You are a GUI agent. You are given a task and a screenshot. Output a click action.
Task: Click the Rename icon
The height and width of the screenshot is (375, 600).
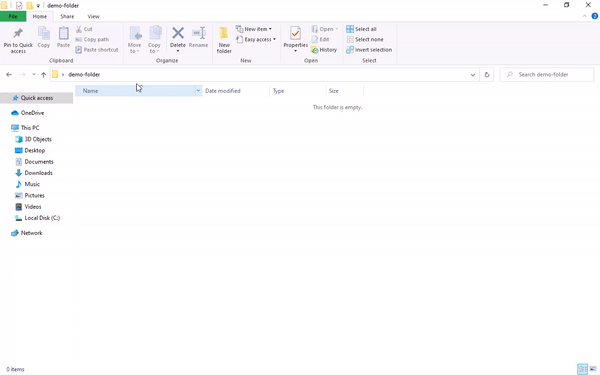pyautogui.click(x=199, y=33)
